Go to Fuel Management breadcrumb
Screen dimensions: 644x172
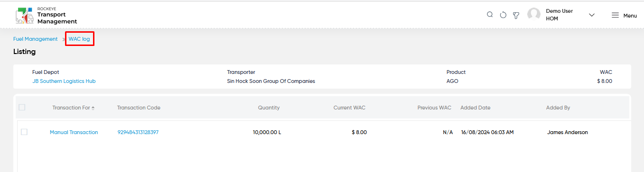point(36,39)
